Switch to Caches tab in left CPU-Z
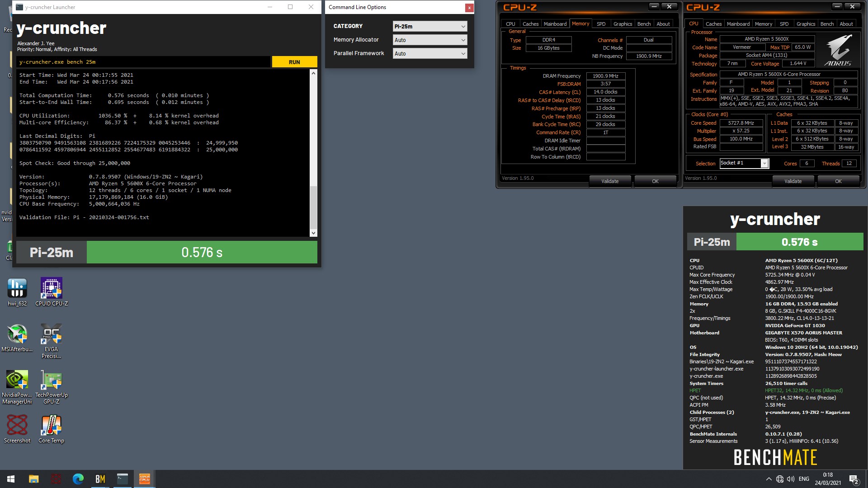The image size is (868, 488). pos(530,24)
